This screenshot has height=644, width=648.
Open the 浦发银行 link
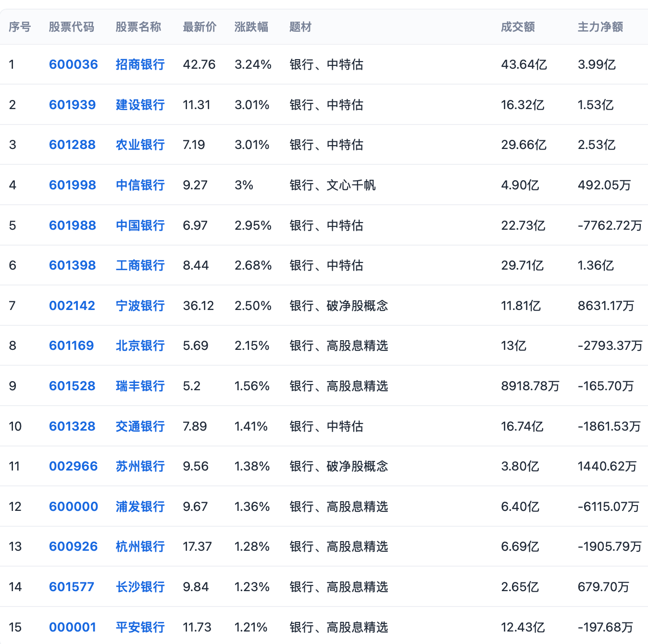(140, 507)
